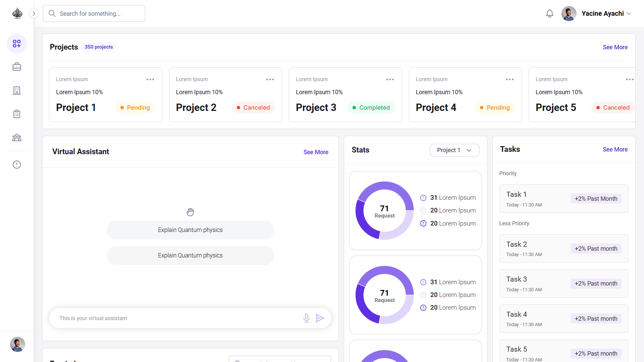Open See More in Projects section
The height and width of the screenshot is (362, 644).
615,47
